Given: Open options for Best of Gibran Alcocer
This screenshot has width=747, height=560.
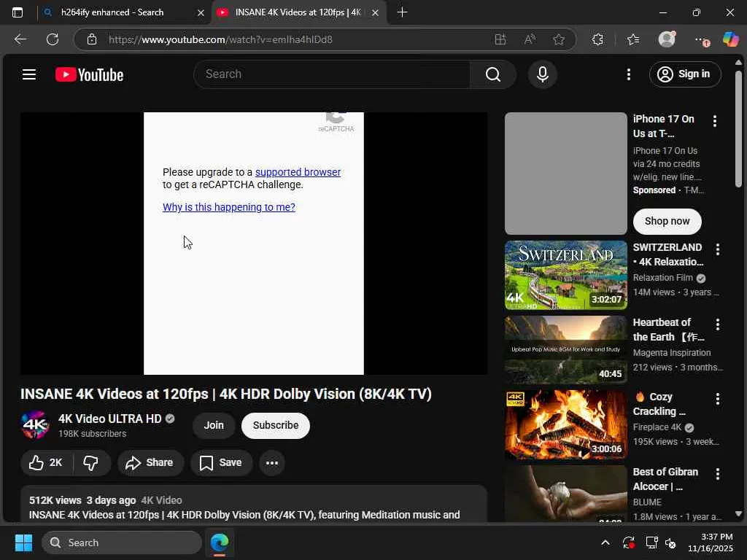Looking at the screenshot, I should [718, 473].
